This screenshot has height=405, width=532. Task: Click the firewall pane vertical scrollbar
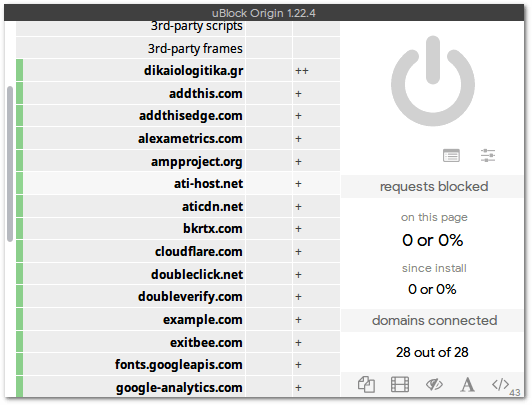coord(10,164)
